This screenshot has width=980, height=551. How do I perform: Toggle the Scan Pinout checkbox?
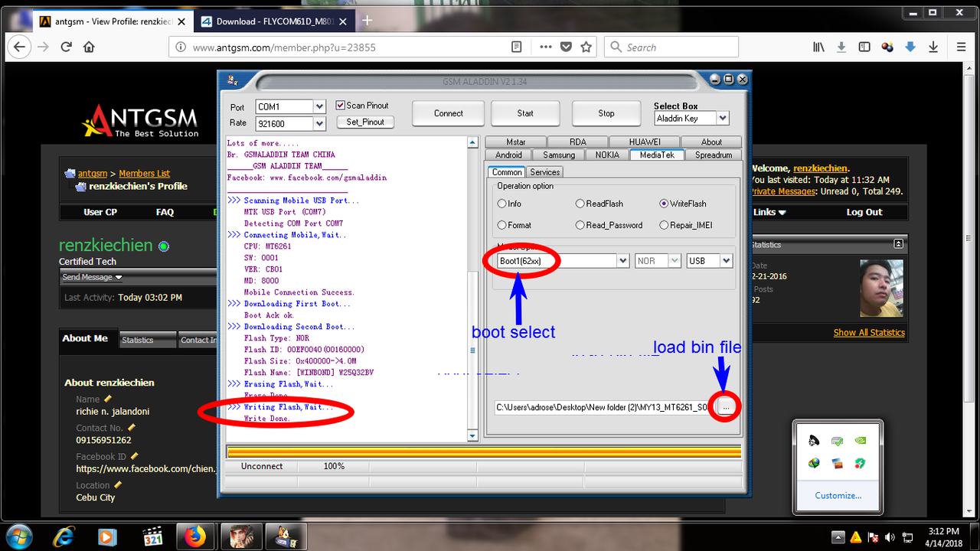coord(341,106)
